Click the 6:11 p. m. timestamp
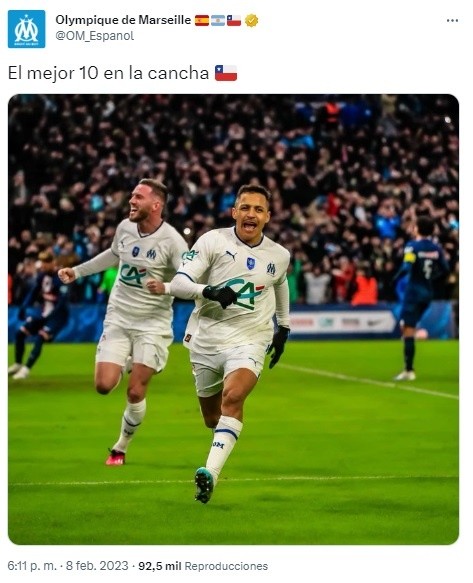The width and height of the screenshot is (473, 583). click(x=32, y=566)
